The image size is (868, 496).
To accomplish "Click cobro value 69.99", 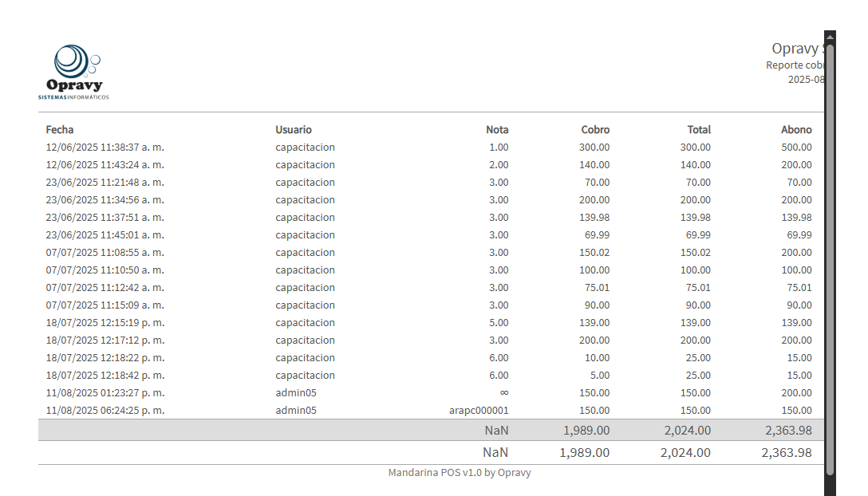I will tap(598, 234).
